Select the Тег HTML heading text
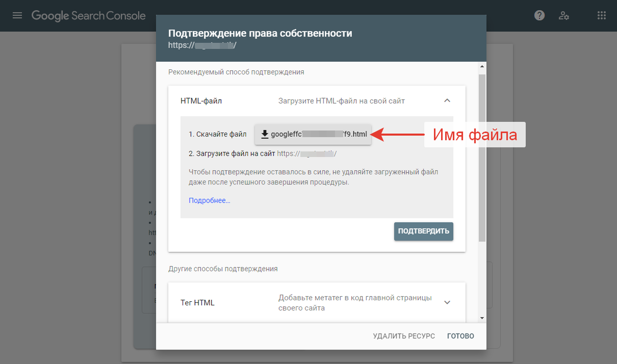617x364 pixels. (x=197, y=302)
